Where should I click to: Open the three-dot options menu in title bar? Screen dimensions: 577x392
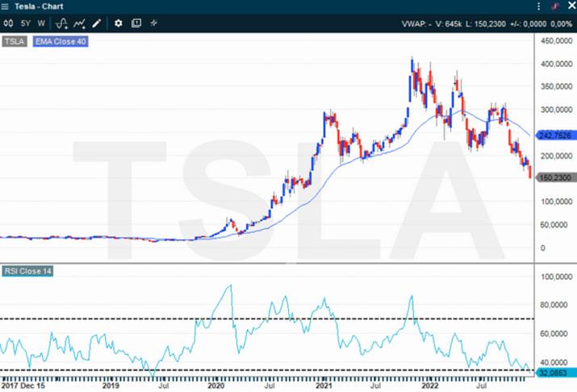click(538, 6)
